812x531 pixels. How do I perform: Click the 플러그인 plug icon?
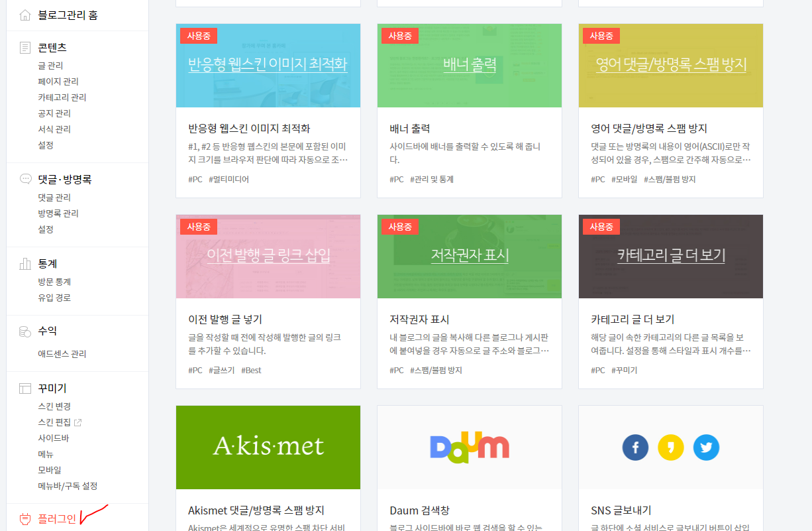pyautogui.click(x=25, y=519)
